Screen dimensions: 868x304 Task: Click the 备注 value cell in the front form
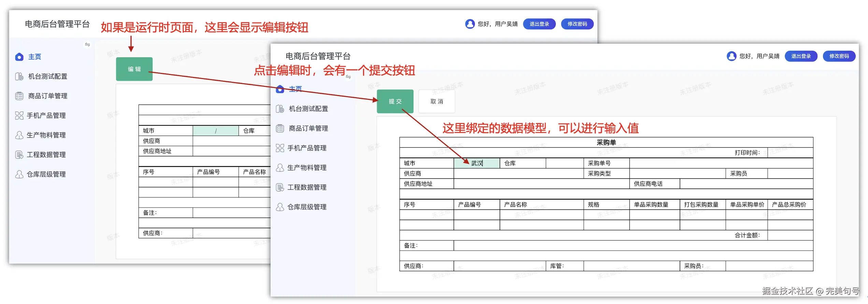(633, 245)
